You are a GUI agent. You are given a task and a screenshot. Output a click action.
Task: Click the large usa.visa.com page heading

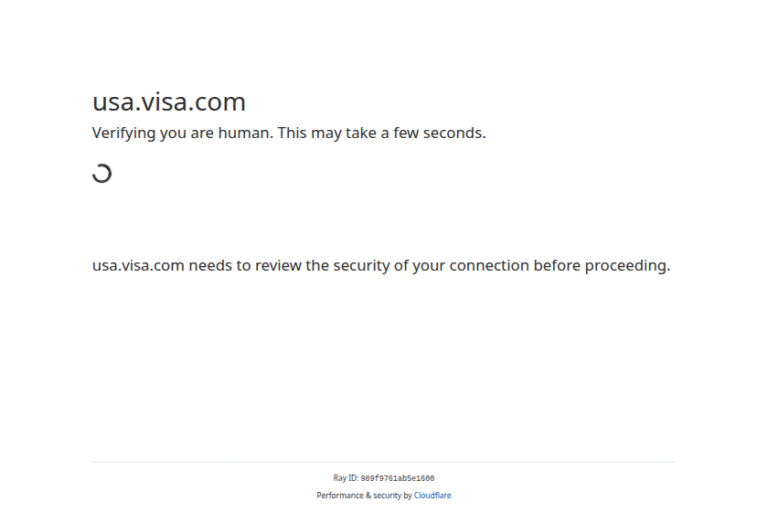tap(169, 102)
